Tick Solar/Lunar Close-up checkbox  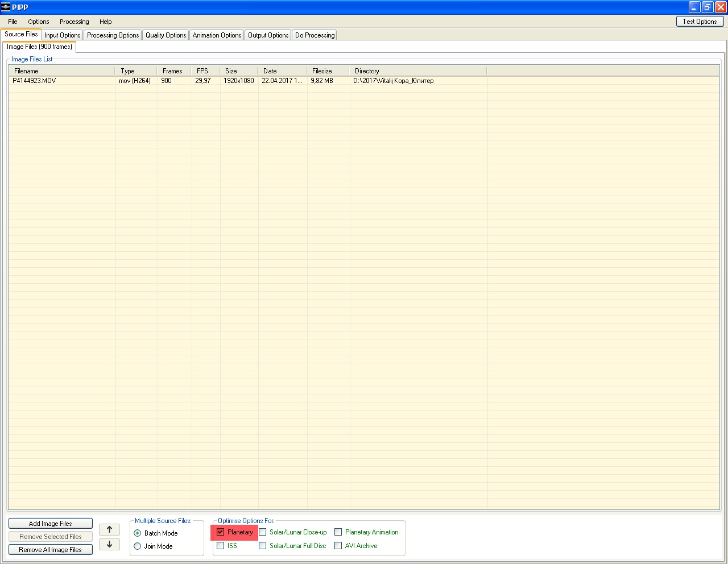pyautogui.click(x=263, y=532)
